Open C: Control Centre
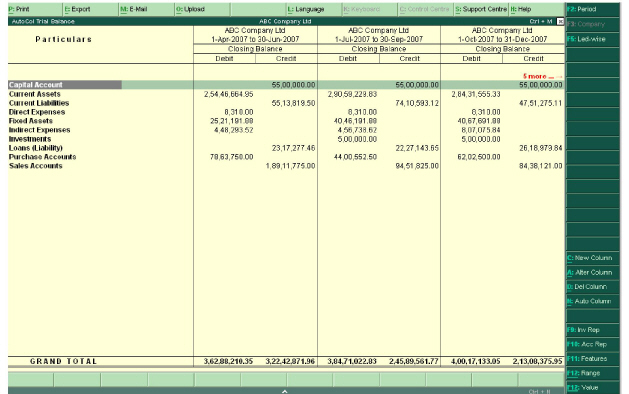The image size is (629, 394). tap(426, 9)
